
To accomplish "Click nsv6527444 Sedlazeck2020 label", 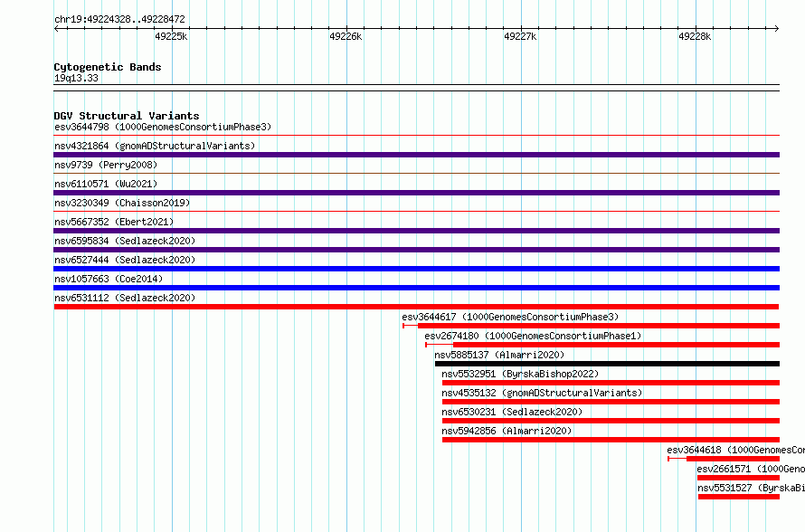I will tap(125, 260).
